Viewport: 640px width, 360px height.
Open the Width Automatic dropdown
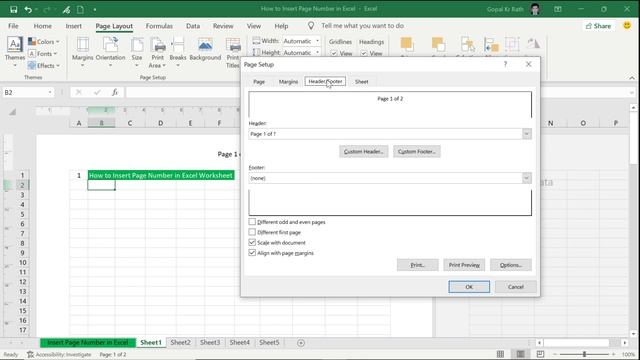click(x=318, y=41)
